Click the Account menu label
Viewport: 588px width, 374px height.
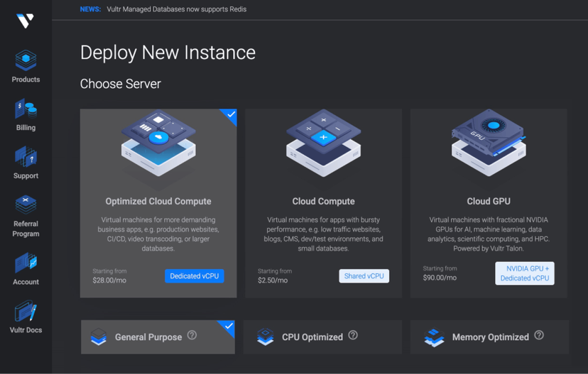click(x=26, y=282)
